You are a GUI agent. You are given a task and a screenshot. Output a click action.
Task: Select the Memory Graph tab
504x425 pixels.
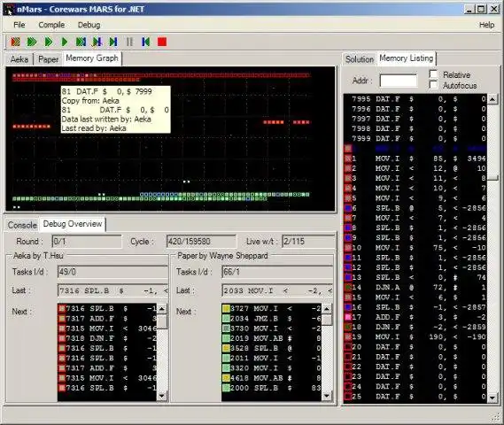tap(92, 58)
